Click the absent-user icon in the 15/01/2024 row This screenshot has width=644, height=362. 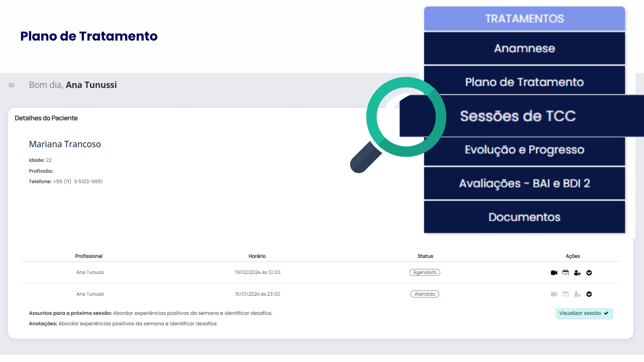pos(577,294)
